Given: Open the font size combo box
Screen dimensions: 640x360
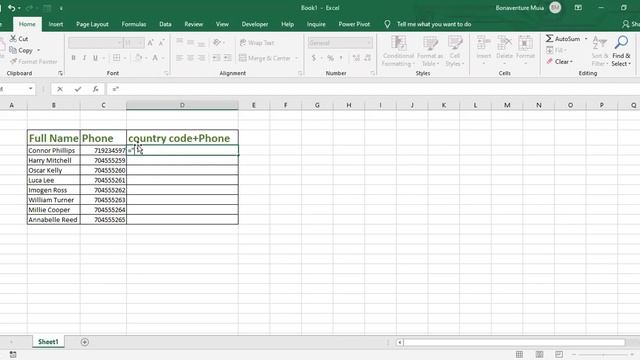Looking at the screenshot, I should (x=134, y=43).
